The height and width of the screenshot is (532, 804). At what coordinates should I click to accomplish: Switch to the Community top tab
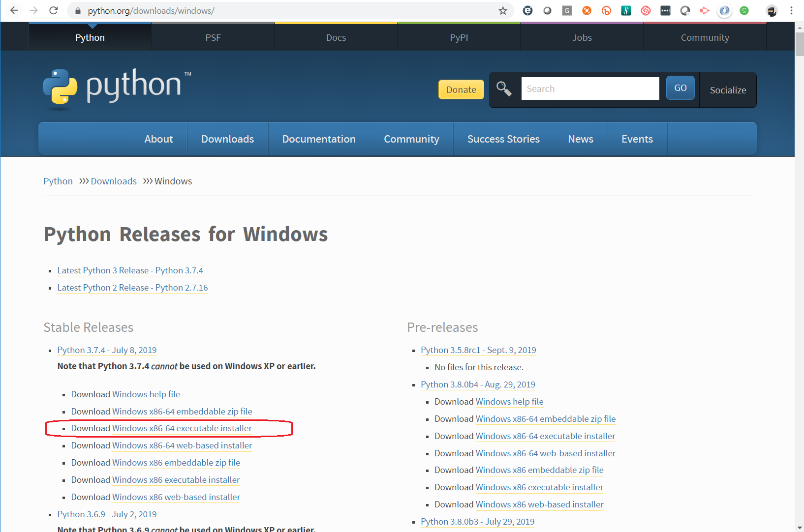pos(705,37)
